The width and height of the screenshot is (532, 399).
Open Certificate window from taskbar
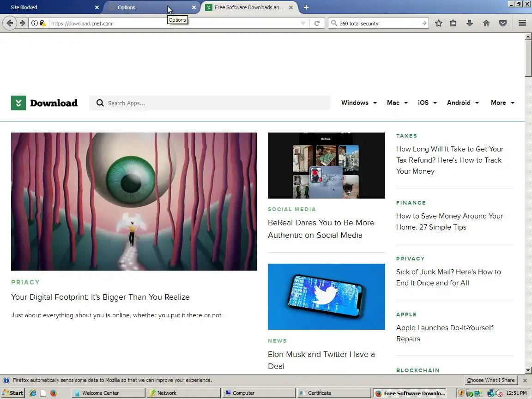334,393
